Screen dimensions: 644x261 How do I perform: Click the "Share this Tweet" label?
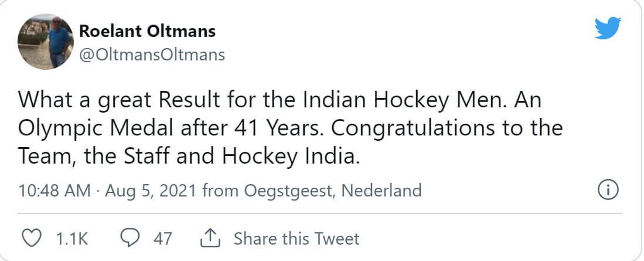pyautogui.click(x=296, y=239)
